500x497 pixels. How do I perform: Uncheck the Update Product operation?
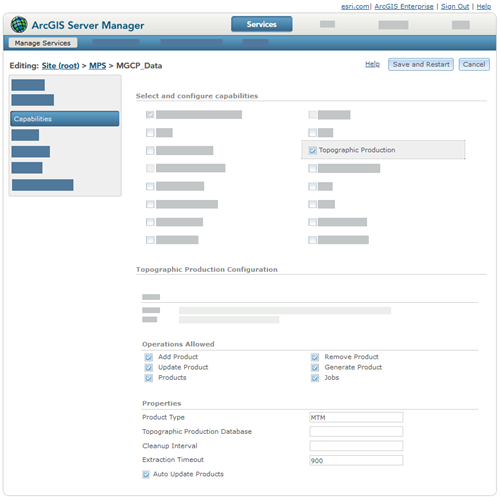pos(149,368)
